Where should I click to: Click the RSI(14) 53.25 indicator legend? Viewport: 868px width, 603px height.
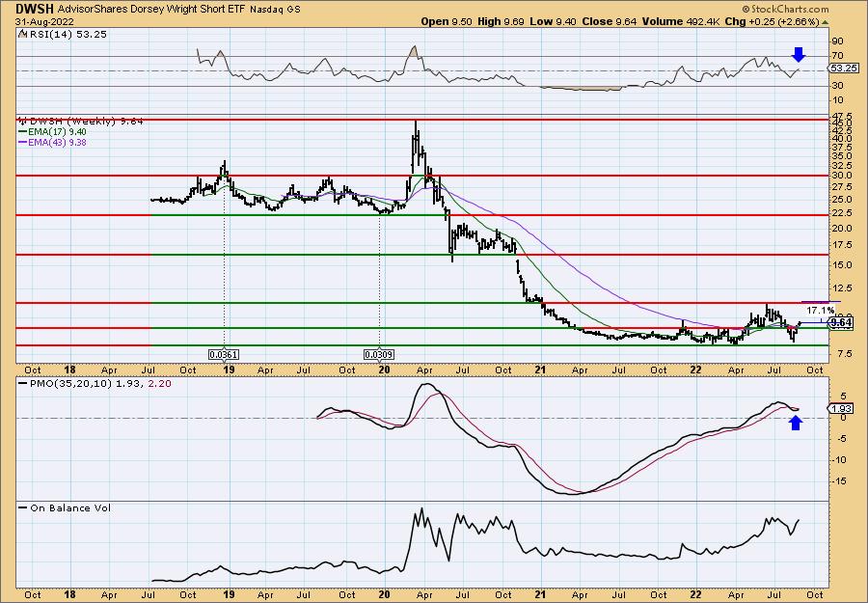(63, 35)
